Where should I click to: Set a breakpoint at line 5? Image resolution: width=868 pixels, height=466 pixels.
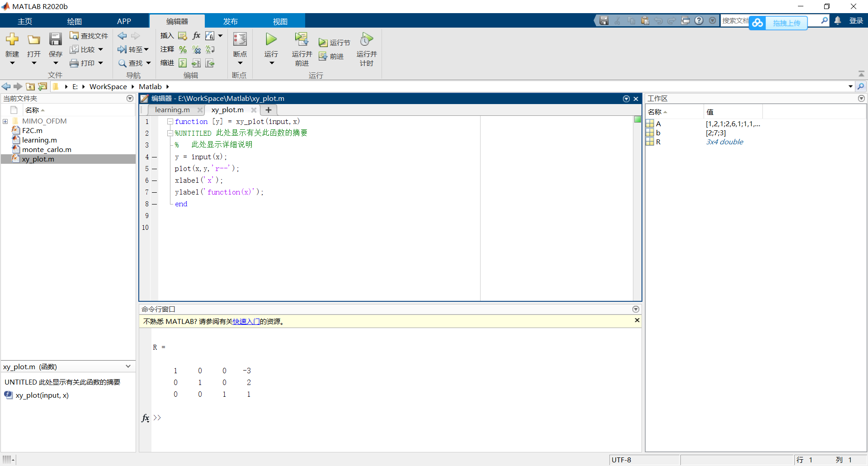[x=154, y=169]
